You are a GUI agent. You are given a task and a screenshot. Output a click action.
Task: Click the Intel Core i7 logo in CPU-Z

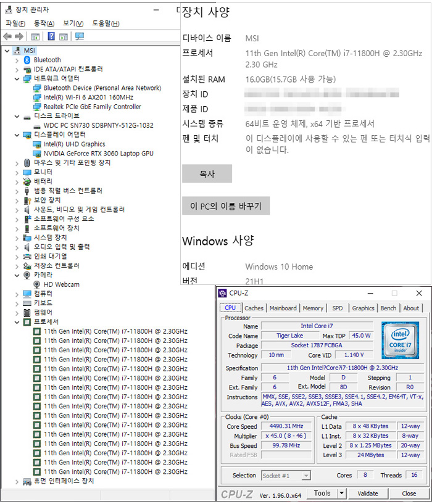pyautogui.click(x=400, y=340)
